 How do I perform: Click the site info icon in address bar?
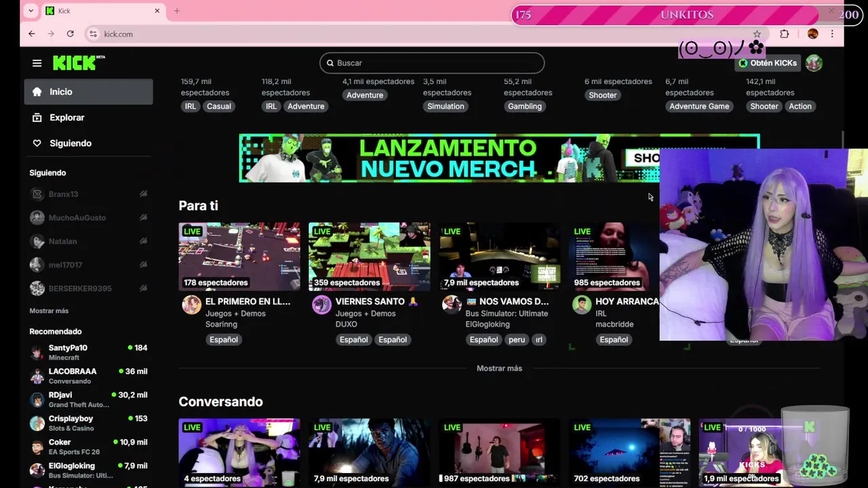(x=94, y=34)
